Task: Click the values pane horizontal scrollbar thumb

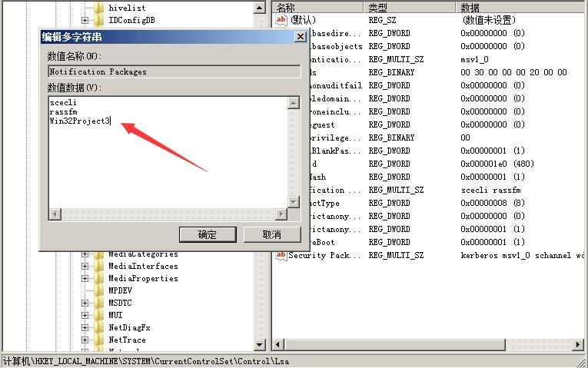Action: 394,344
